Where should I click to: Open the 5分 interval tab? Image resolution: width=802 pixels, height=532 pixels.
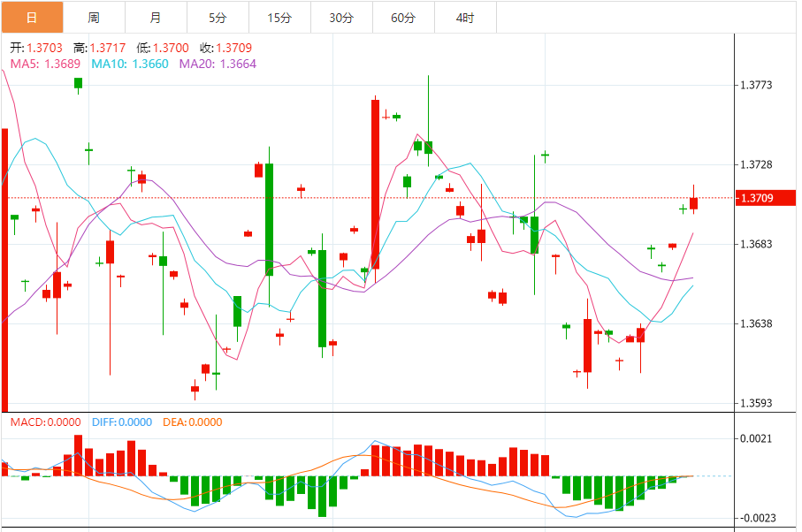click(x=218, y=18)
